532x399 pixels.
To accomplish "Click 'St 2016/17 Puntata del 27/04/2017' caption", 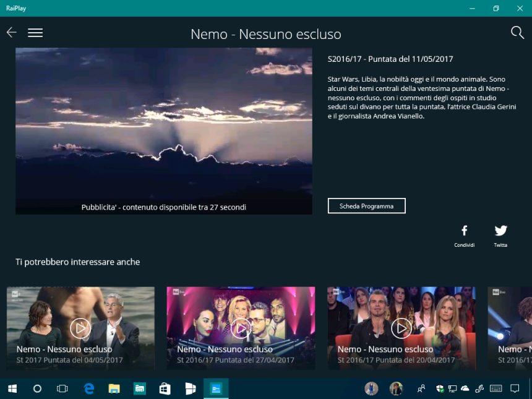I will (236, 360).
